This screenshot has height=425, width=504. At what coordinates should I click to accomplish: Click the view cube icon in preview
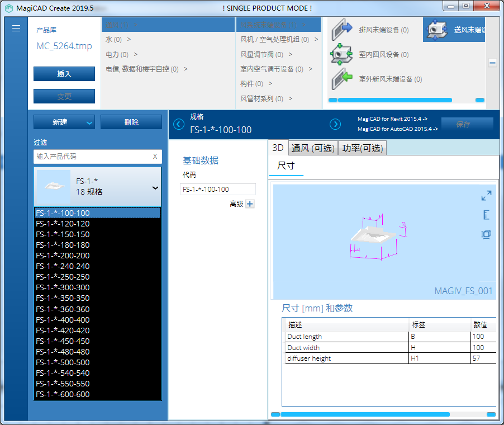[x=486, y=234]
